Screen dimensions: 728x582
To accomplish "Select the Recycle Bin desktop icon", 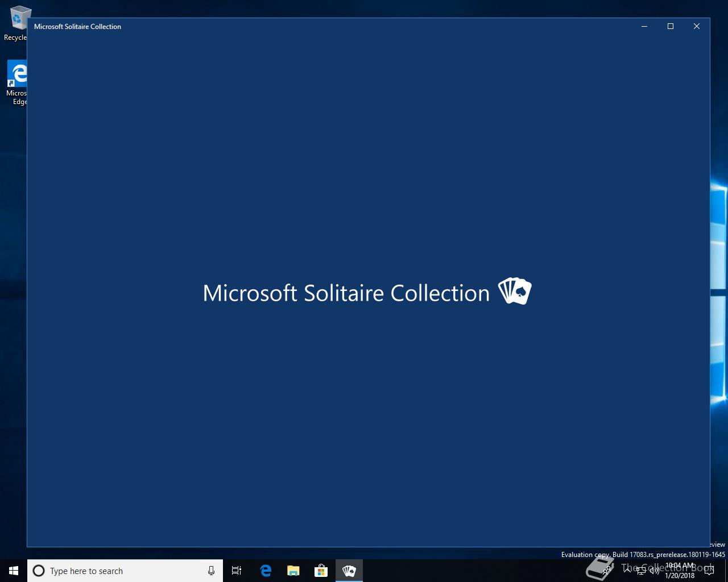I will click(x=16, y=24).
